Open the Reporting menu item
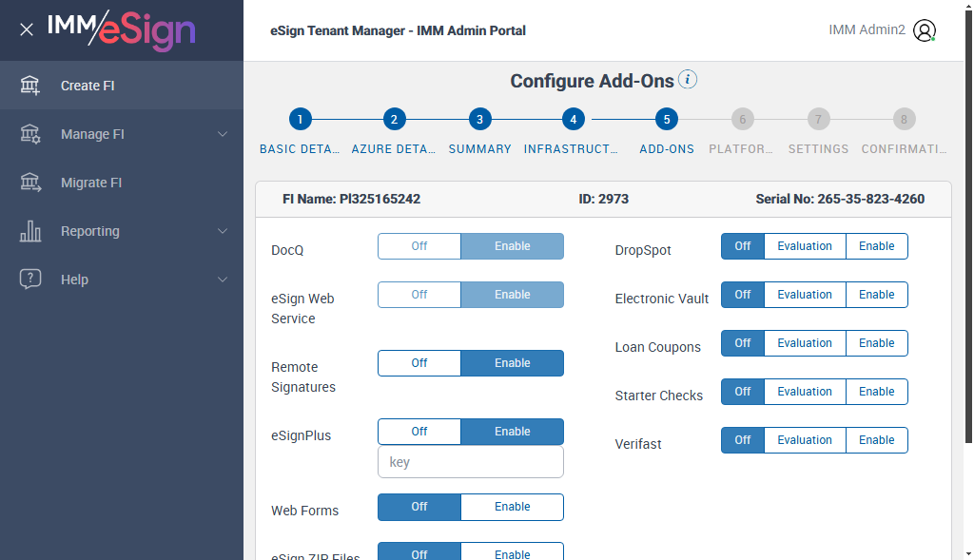Viewport: 974px width, 560px height. click(122, 230)
